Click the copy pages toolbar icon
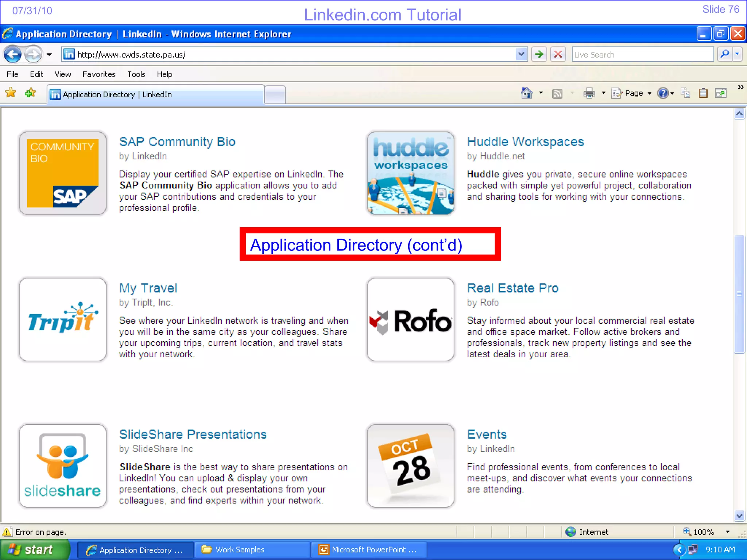Image resolution: width=747 pixels, height=560 pixels. coord(685,93)
